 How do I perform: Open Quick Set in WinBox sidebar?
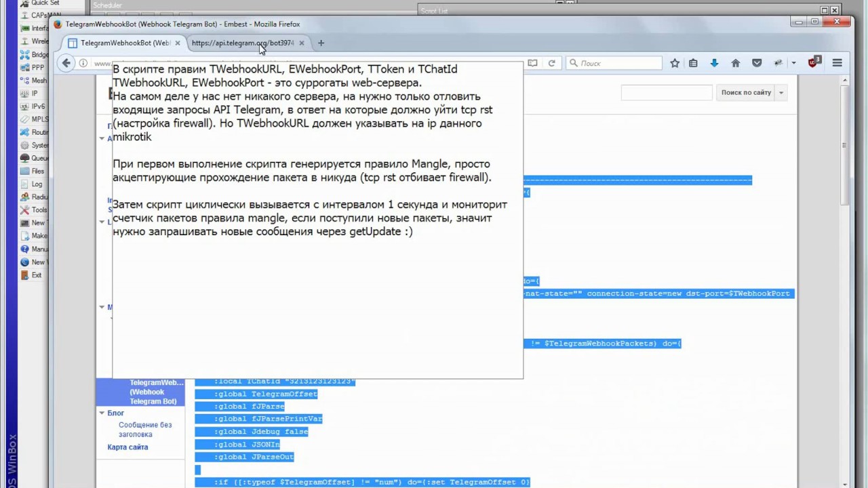coord(39,3)
